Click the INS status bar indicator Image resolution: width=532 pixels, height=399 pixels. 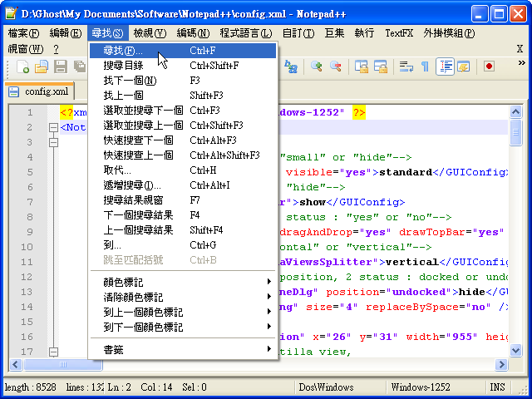[497, 387]
